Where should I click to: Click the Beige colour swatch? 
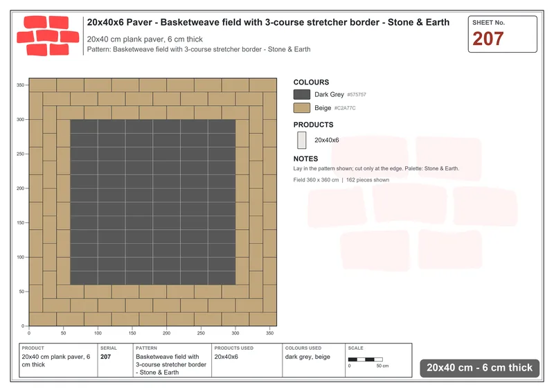(x=302, y=108)
